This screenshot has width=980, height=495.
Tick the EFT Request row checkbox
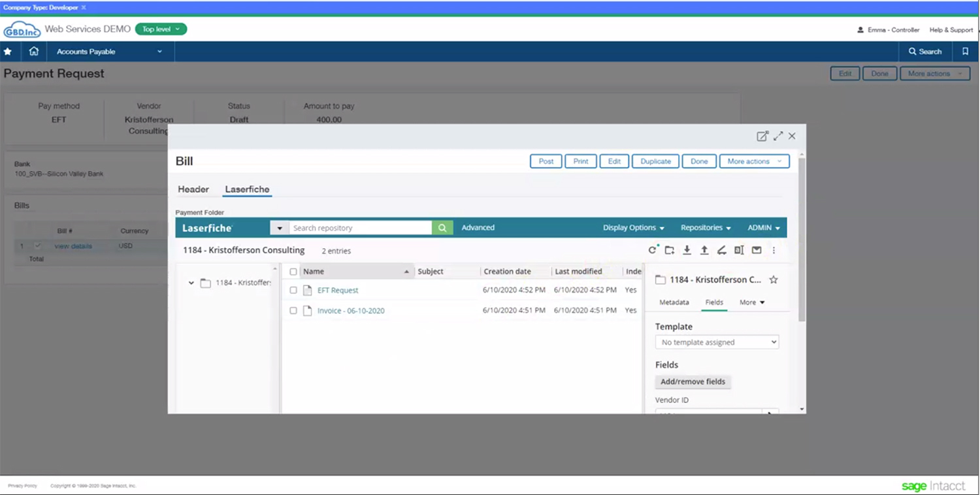pos(293,291)
